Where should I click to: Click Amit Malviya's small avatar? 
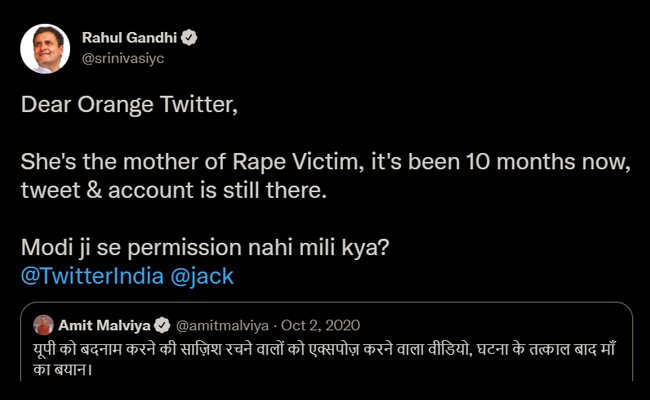click(x=43, y=325)
